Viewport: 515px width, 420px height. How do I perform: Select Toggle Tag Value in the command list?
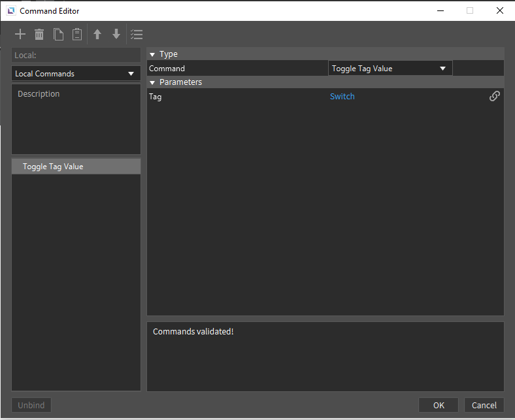(53, 167)
